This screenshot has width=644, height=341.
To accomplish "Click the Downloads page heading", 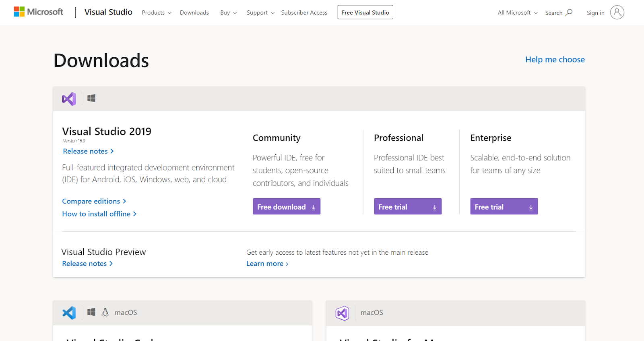I will [x=101, y=60].
